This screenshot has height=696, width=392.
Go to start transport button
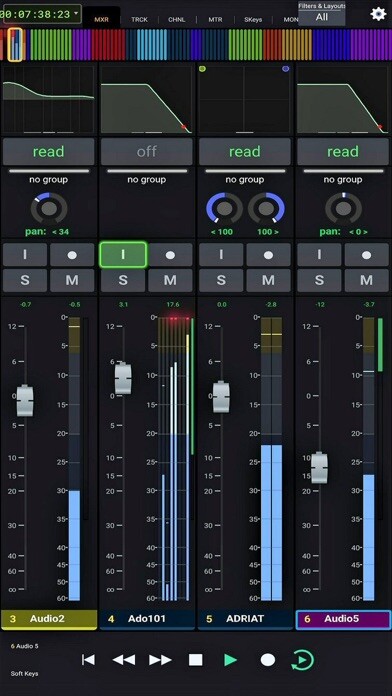pyautogui.click(x=88, y=660)
